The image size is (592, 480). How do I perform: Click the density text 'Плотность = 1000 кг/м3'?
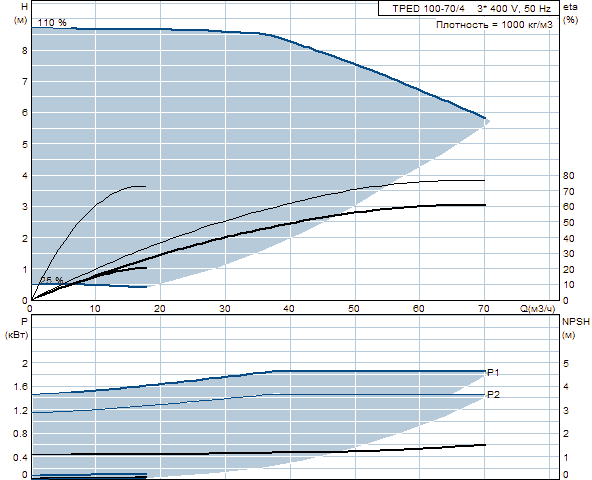point(494,25)
